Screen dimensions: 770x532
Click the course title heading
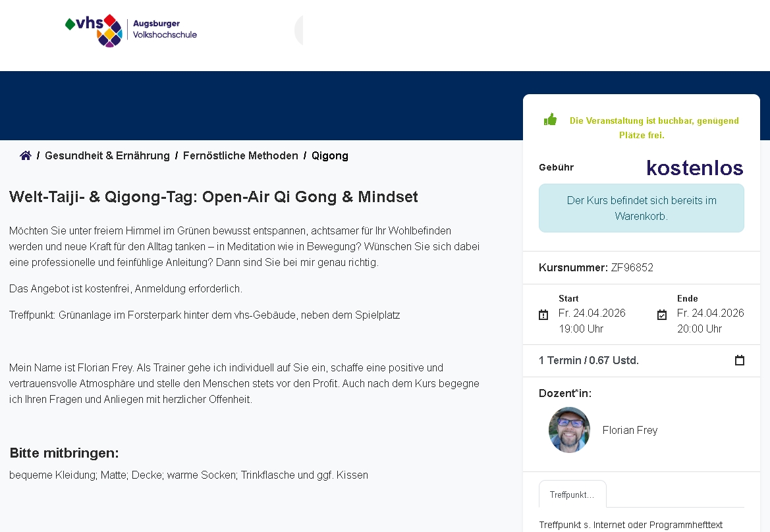tap(213, 196)
